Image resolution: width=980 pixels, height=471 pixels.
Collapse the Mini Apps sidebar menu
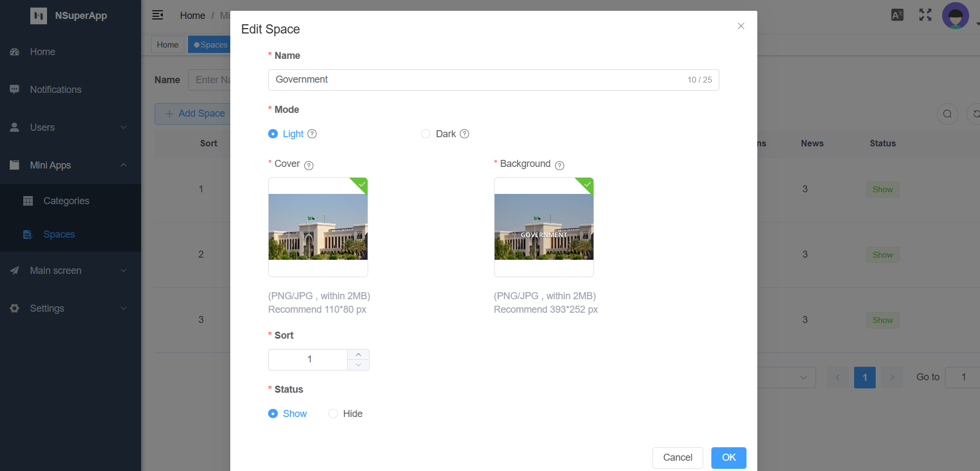click(70, 165)
